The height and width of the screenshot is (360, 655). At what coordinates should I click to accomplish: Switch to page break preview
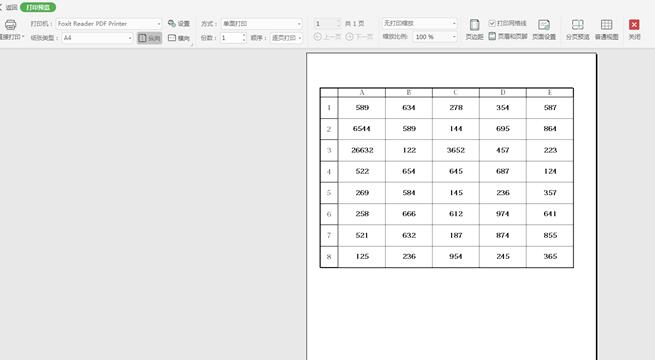pyautogui.click(x=578, y=29)
